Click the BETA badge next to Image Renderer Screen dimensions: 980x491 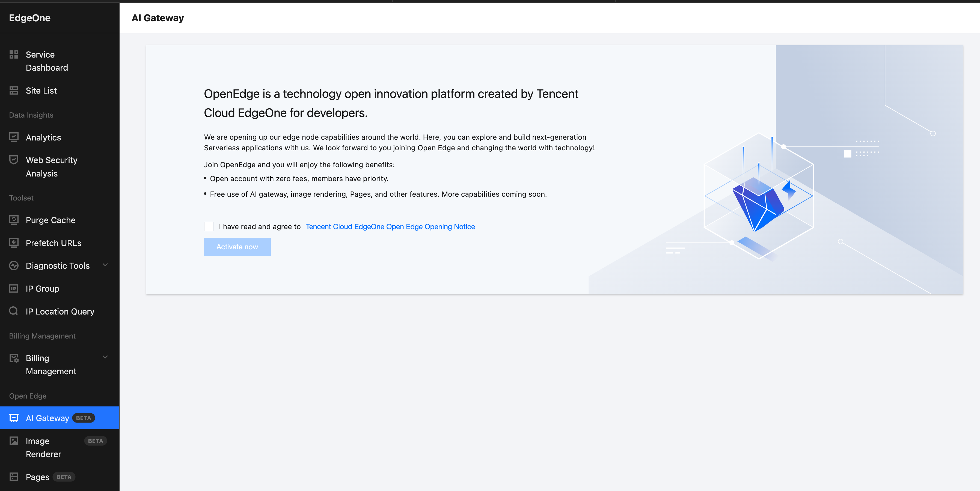[96, 441]
